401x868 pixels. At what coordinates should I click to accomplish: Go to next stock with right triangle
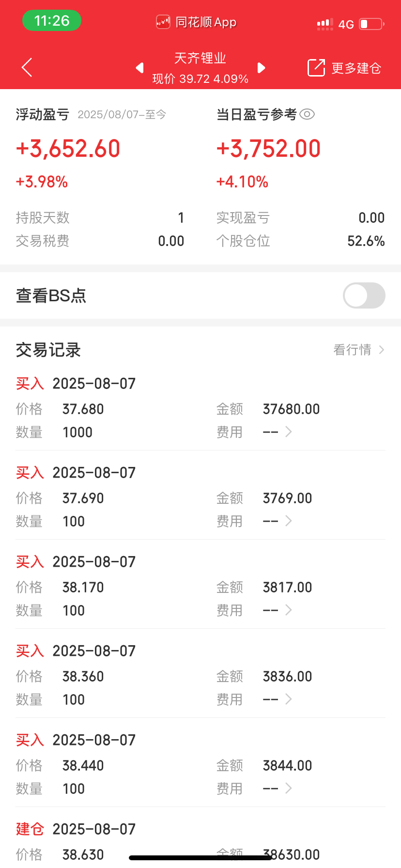(262, 68)
